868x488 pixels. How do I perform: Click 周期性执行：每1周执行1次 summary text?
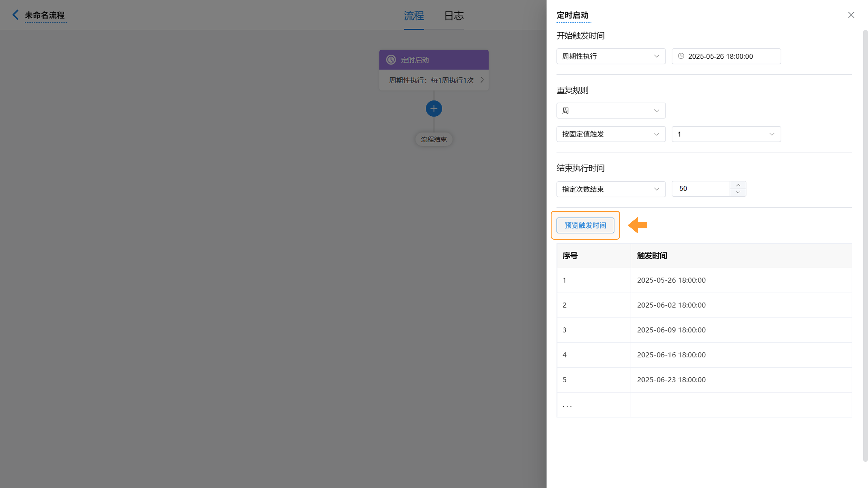[x=431, y=80]
